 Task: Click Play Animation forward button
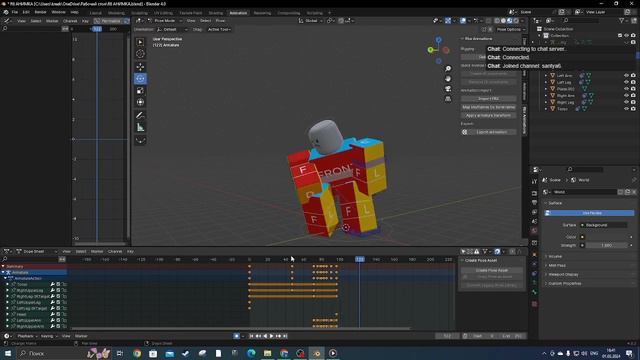click(x=271, y=336)
